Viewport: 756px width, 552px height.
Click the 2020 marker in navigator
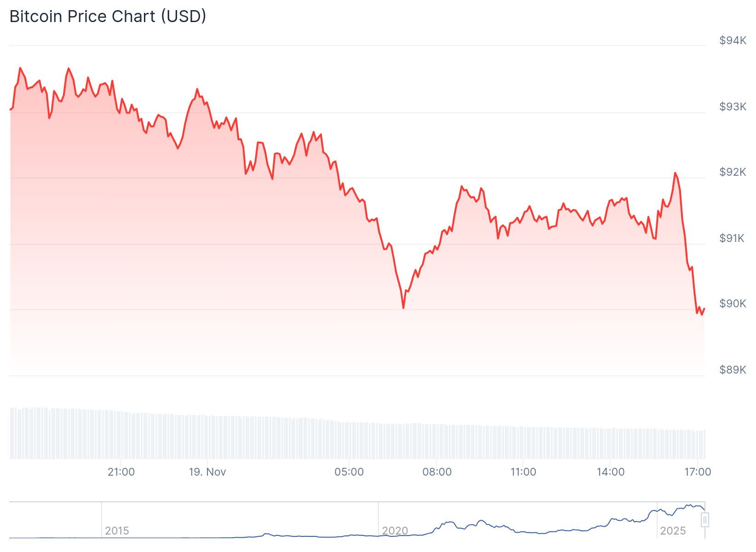click(395, 531)
